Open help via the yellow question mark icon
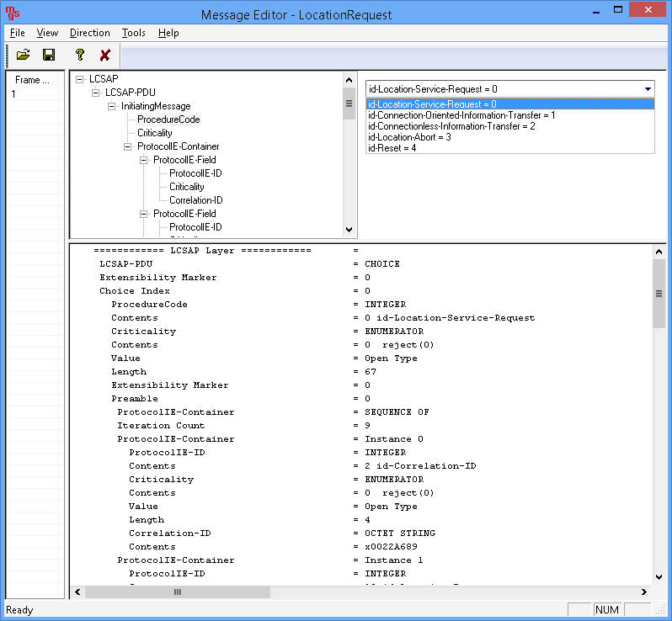The image size is (672, 621). pos(79,56)
